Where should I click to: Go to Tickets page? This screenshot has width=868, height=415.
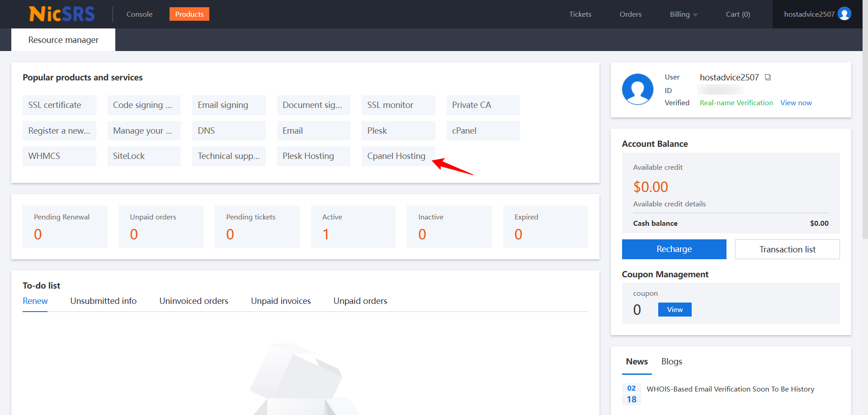580,14
